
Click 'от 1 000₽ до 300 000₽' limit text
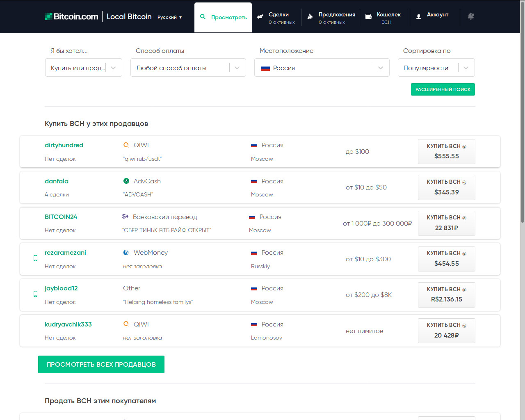pyautogui.click(x=377, y=223)
